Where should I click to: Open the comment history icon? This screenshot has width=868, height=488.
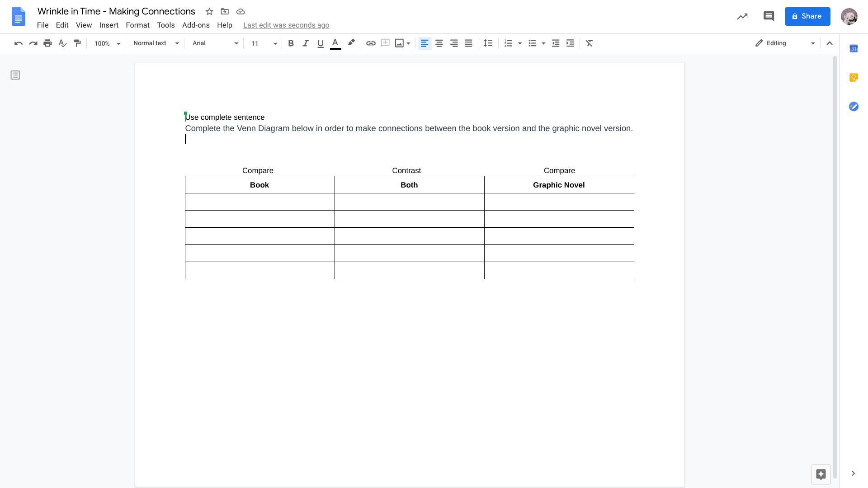(x=769, y=17)
